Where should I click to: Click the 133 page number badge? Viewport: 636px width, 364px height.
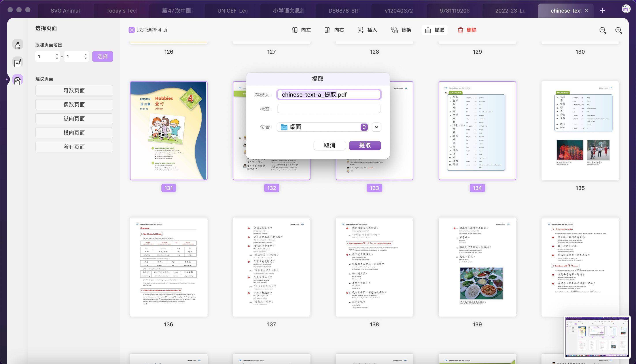(374, 188)
